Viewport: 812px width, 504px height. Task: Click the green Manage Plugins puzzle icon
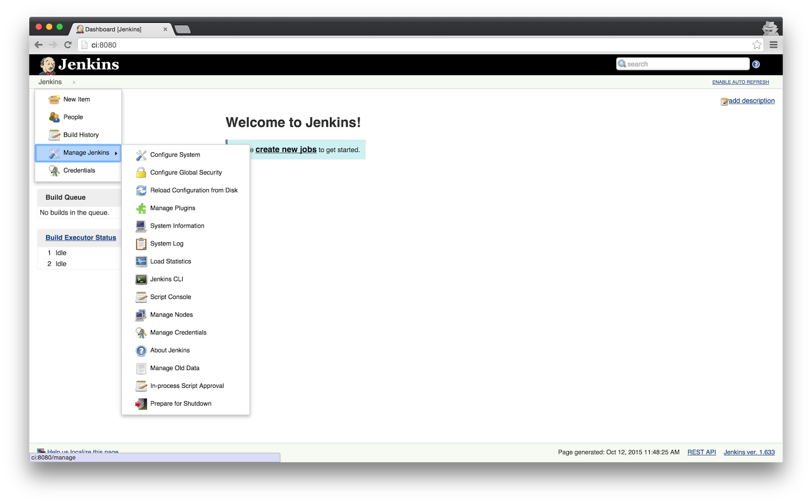[x=141, y=208]
